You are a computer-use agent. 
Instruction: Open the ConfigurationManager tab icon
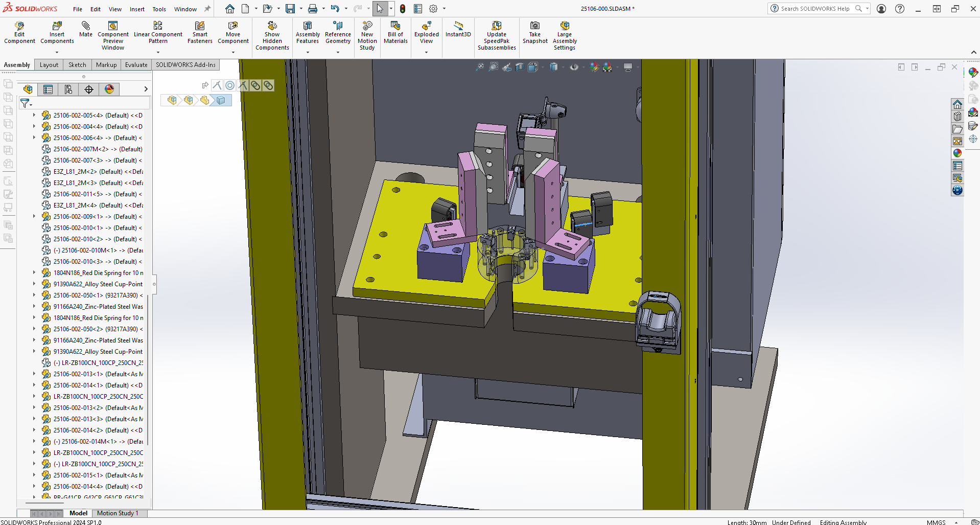click(x=68, y=89)
